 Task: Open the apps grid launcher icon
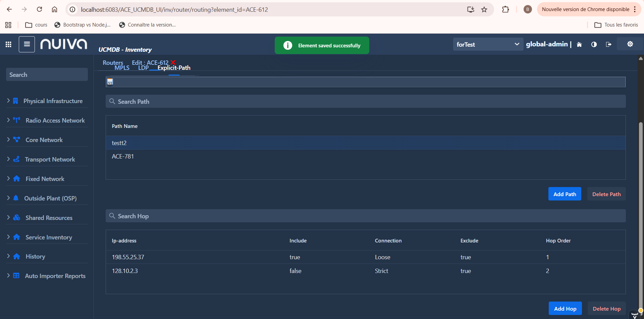[8, 44]
